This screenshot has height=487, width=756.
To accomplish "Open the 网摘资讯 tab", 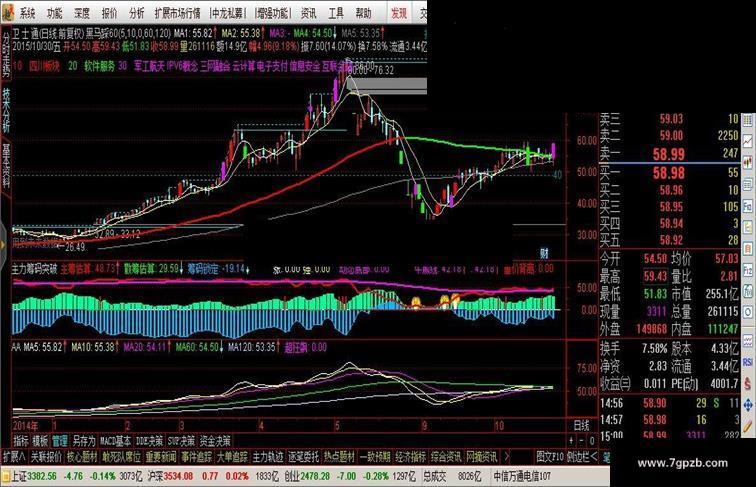I will pos(482,456).
